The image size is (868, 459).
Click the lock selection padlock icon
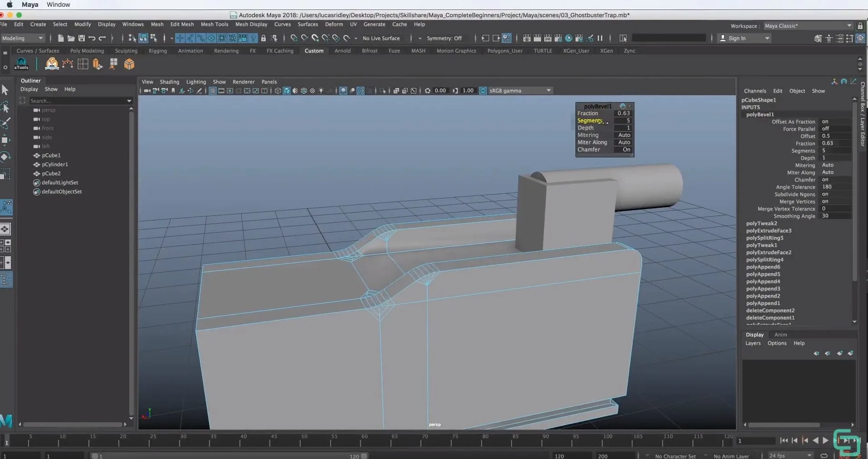click(263, 38)
